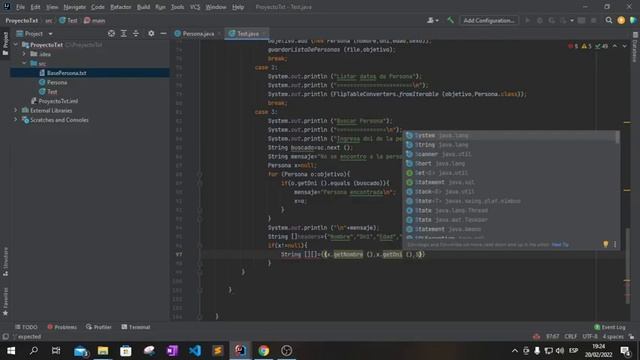Open the TODO tool window
640x360 pixels.
click(x=26, y=327)
